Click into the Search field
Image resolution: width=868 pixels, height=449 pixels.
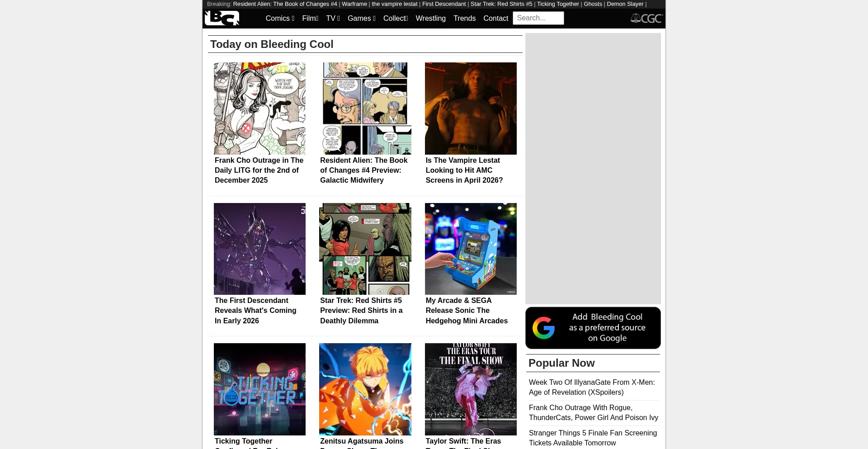(x=538, y=18)
